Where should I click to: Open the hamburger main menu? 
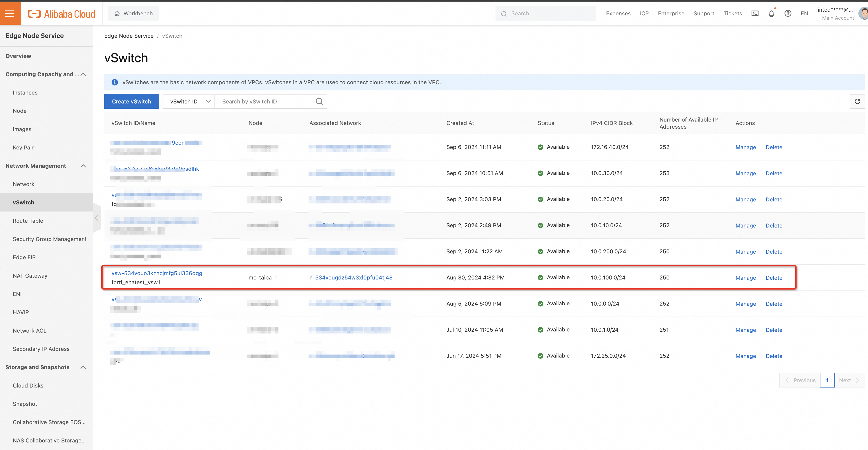pos(10,13)
